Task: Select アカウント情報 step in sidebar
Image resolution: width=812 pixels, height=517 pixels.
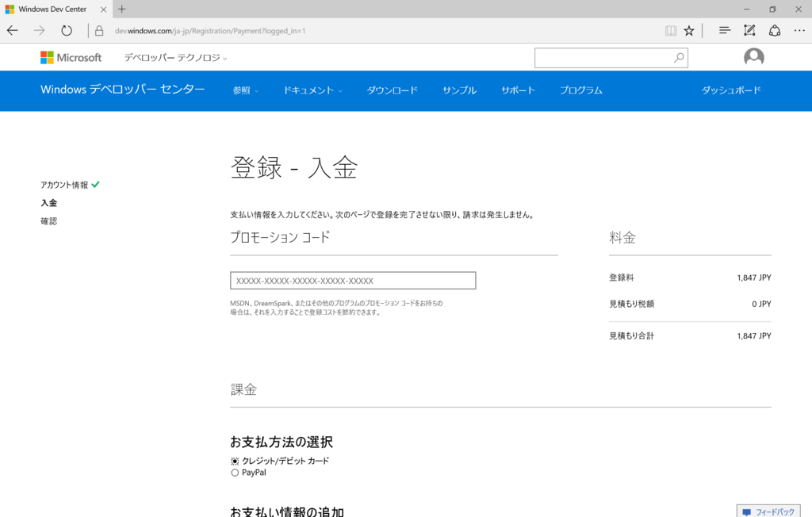Action: [x=64, y=185]
